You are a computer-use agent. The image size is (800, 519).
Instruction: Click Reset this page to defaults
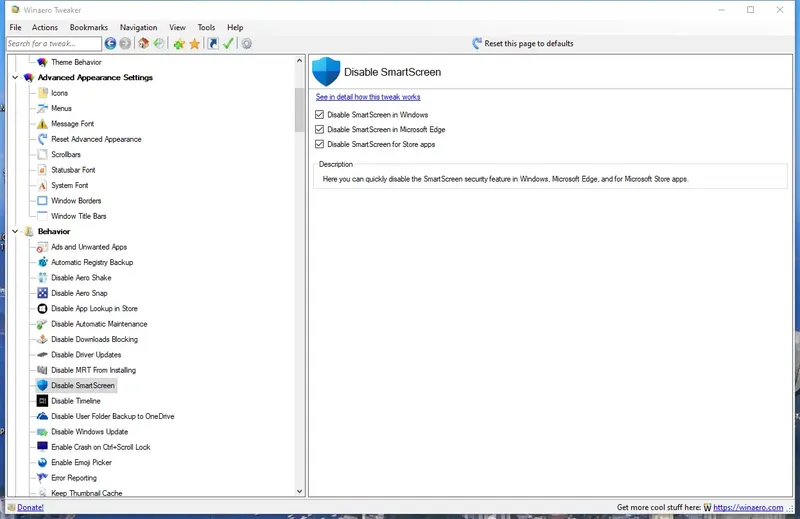pyautogui.click(x=522, y=43)
